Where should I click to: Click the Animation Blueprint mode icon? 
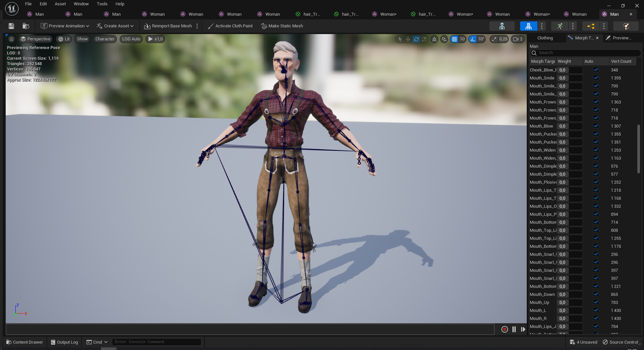click(x=591, y=26)
